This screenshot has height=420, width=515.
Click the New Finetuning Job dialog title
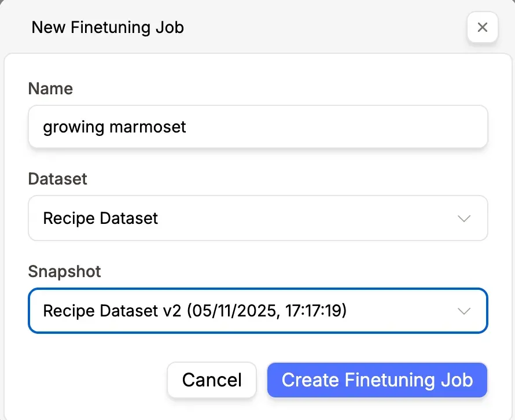pyautogui.click(x=108, y=27)
